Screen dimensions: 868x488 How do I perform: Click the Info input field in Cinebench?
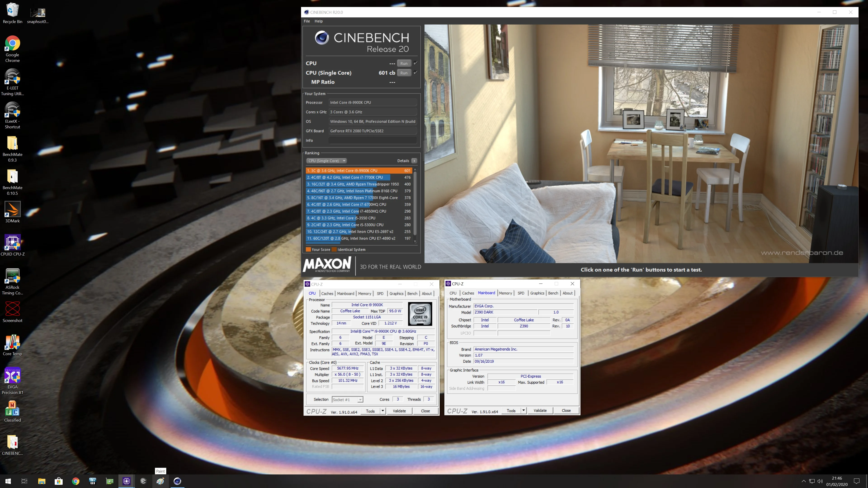[x=373, y=141]
